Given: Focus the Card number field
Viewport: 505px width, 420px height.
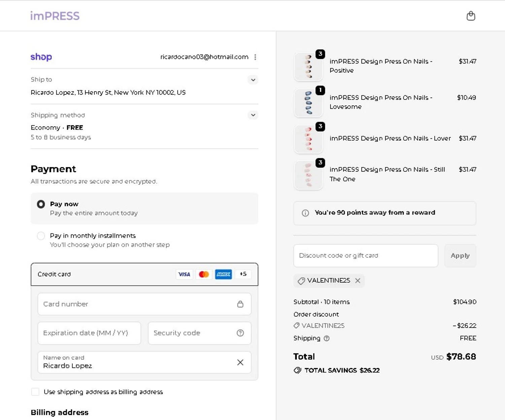Looking at the screenshot, I should click(144, 304).
